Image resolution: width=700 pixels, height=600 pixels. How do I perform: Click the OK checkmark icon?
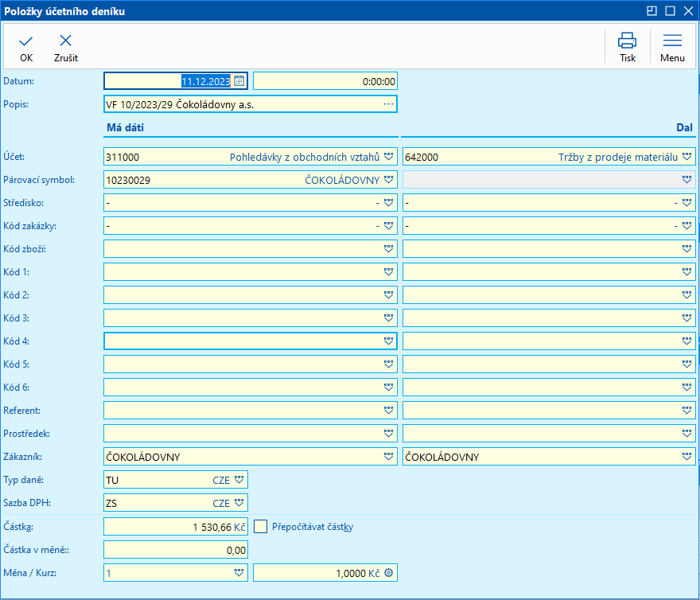(x=26, y=41)
